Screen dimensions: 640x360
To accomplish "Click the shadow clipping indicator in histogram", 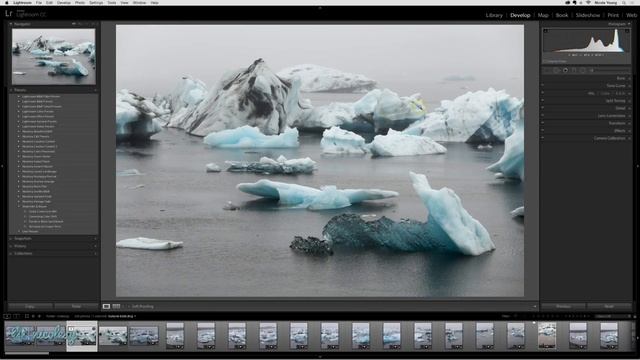I will (546, 31).
